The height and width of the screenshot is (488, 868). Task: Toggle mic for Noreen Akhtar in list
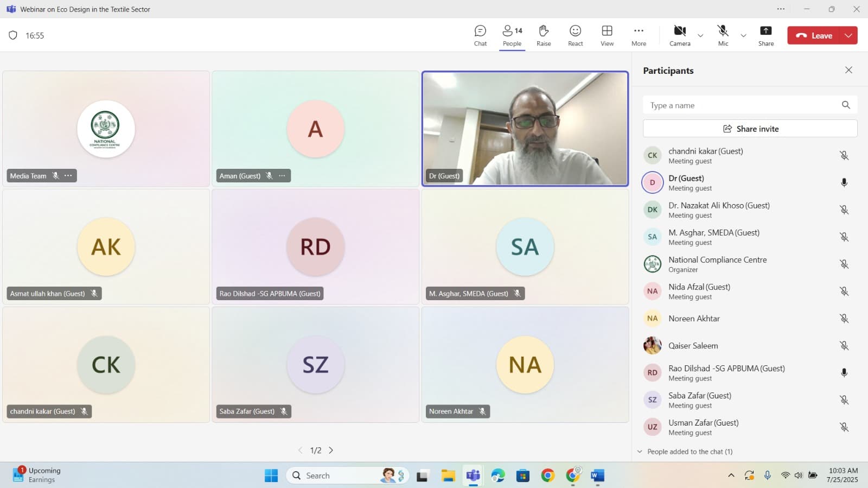click(x=844, y=318)
